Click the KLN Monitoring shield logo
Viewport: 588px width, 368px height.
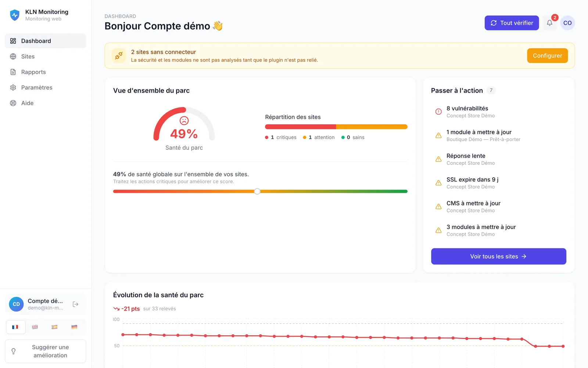(x=15, y=15)
